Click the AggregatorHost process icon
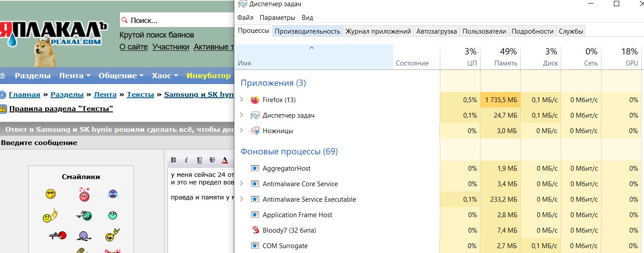Viewport: 644px width, 253px height. [255, 169]
